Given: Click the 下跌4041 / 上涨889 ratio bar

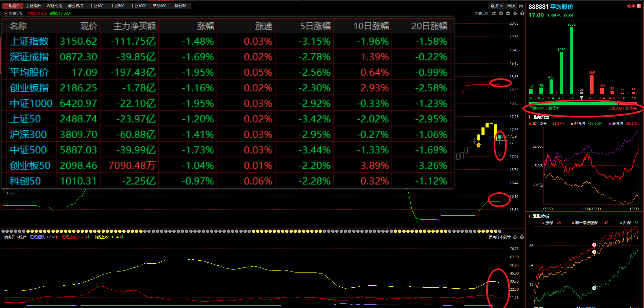Looking at the screenshot, I should click(583, 103).
